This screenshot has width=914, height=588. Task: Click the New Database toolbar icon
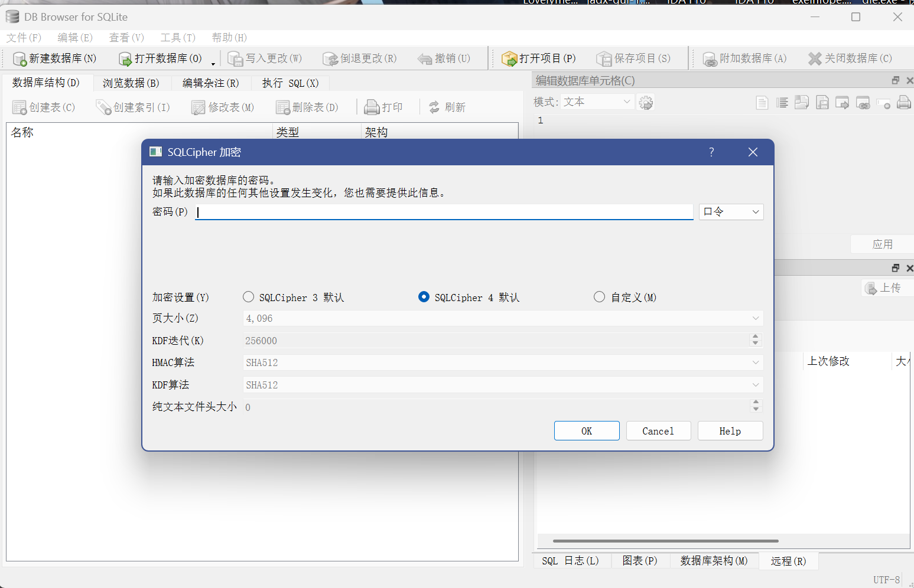[20, 58]
